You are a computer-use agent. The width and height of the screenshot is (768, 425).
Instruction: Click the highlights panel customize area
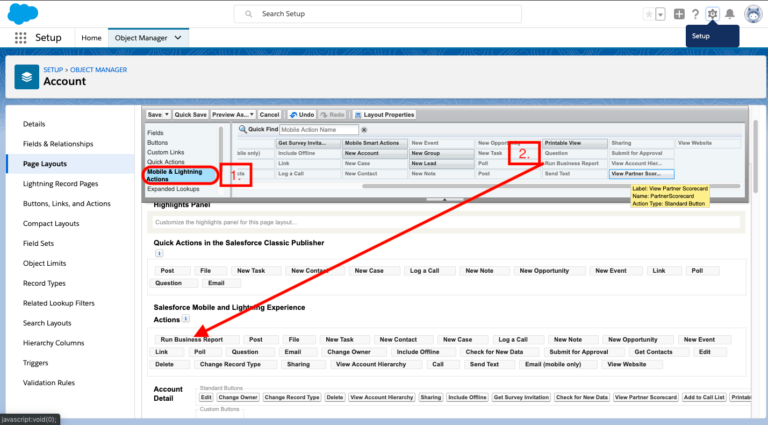[446, 222]
